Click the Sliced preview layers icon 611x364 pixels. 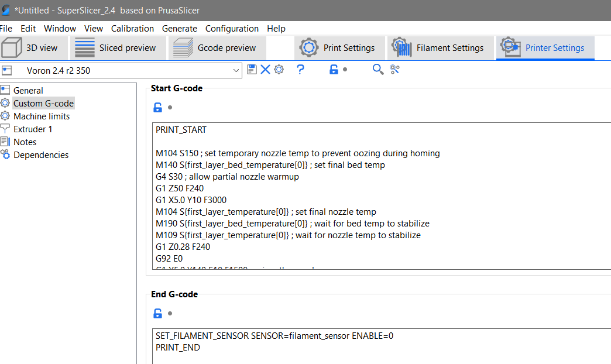(84, 47)
